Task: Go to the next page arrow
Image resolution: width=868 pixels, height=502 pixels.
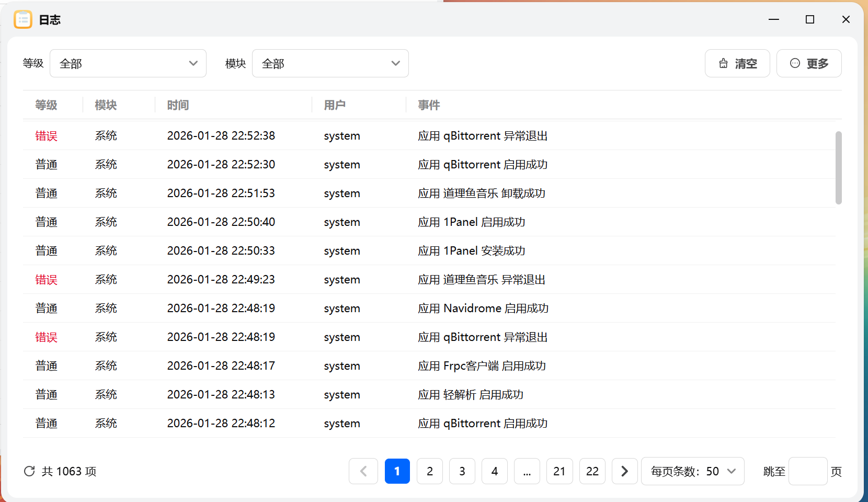Action: [x=625, y=471]
